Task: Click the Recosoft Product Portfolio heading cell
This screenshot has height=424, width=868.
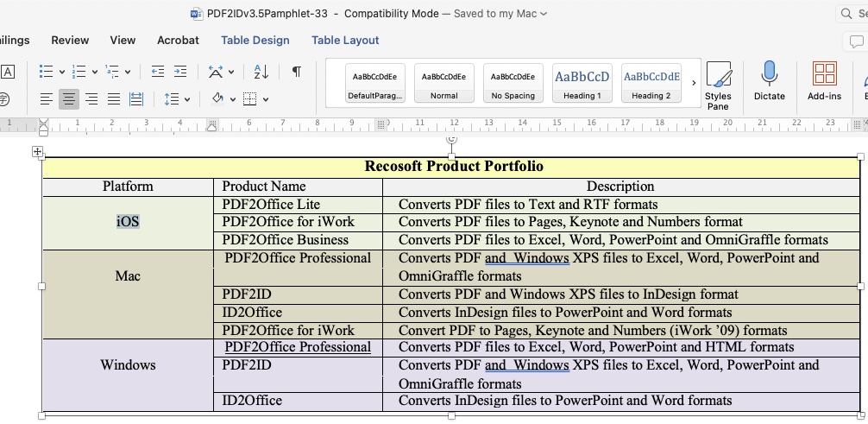Action: (x=452, y=167)
